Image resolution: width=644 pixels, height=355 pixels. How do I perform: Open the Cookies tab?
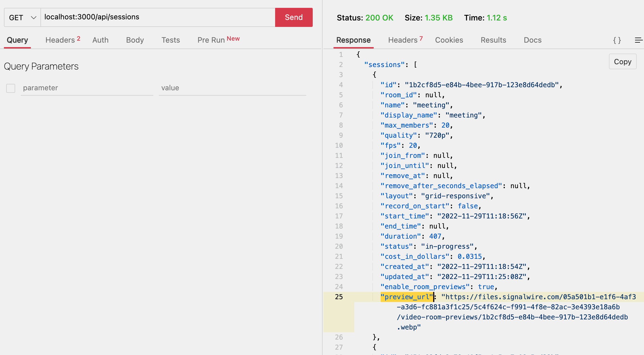click(x=449, y=40)
